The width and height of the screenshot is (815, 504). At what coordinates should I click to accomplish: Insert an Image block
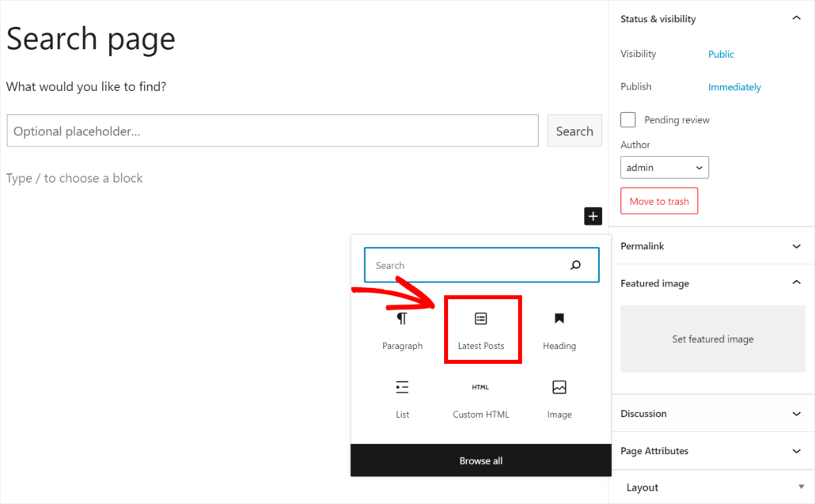click(x=559, y=396)
